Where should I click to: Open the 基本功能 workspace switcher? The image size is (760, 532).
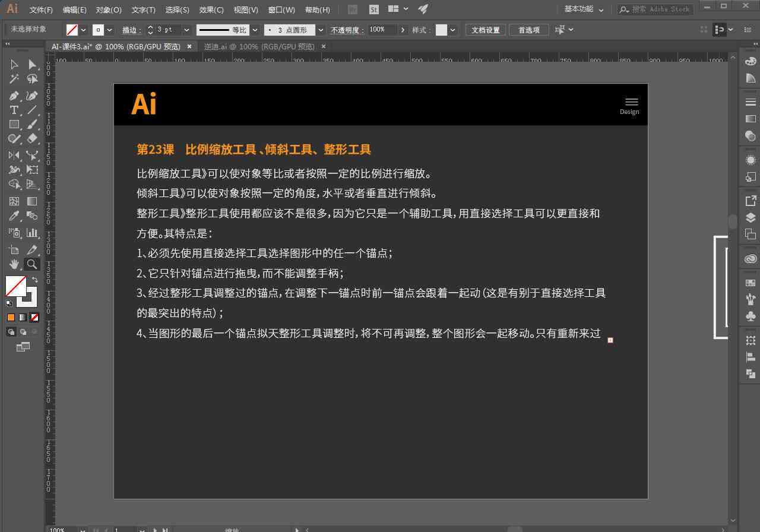coord(584,9)
